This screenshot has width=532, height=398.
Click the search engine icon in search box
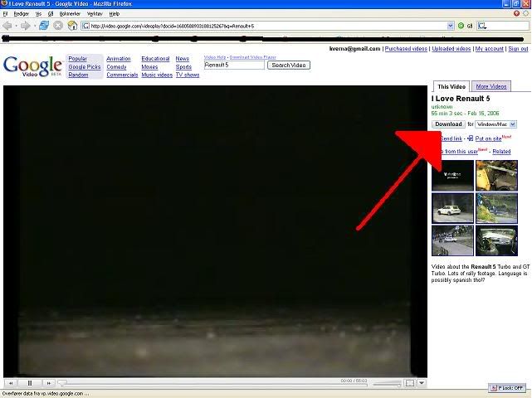pyautogui.click(x=481, y=26)
